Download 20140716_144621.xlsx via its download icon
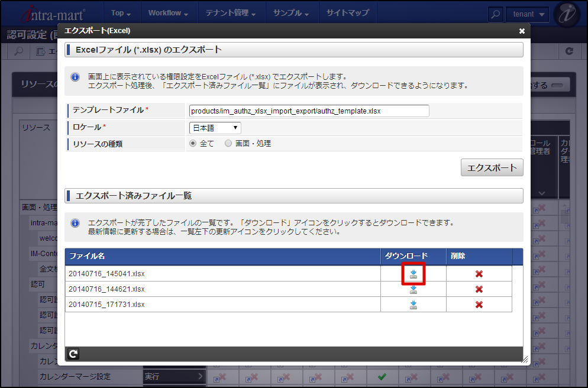Image resolution: width=588 pixels, height=388 pixels. [x=413, y=288]
